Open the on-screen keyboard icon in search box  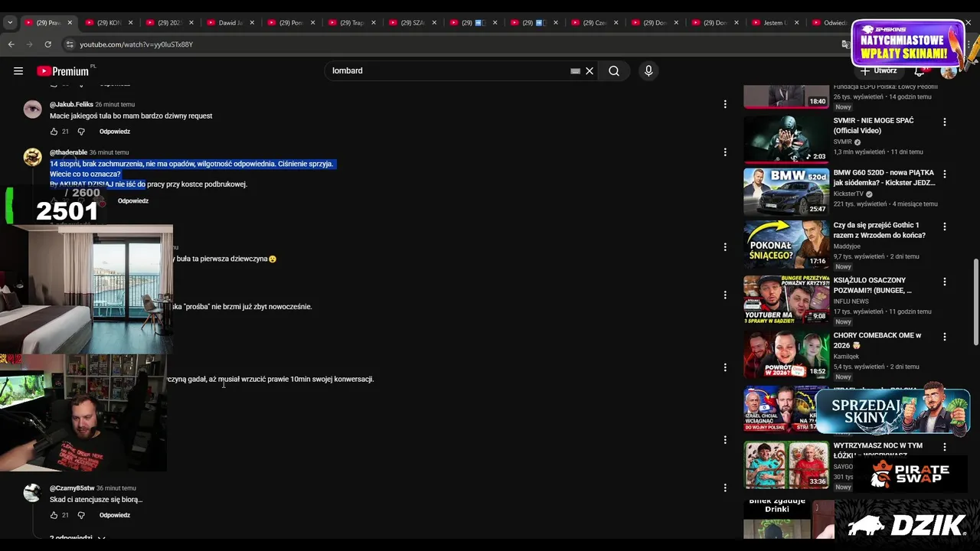coord(575,71)
